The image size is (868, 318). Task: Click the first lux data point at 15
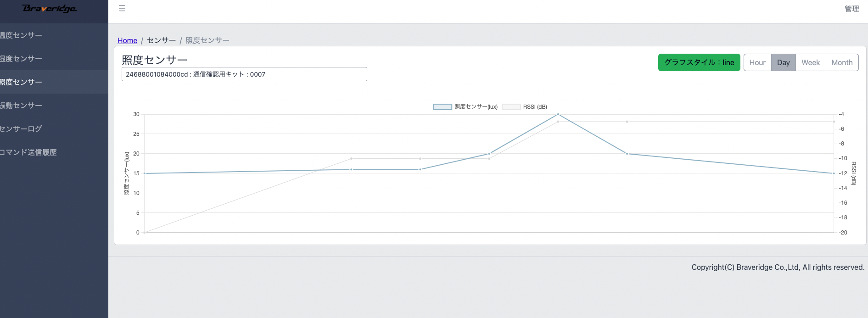pos(145,173)
